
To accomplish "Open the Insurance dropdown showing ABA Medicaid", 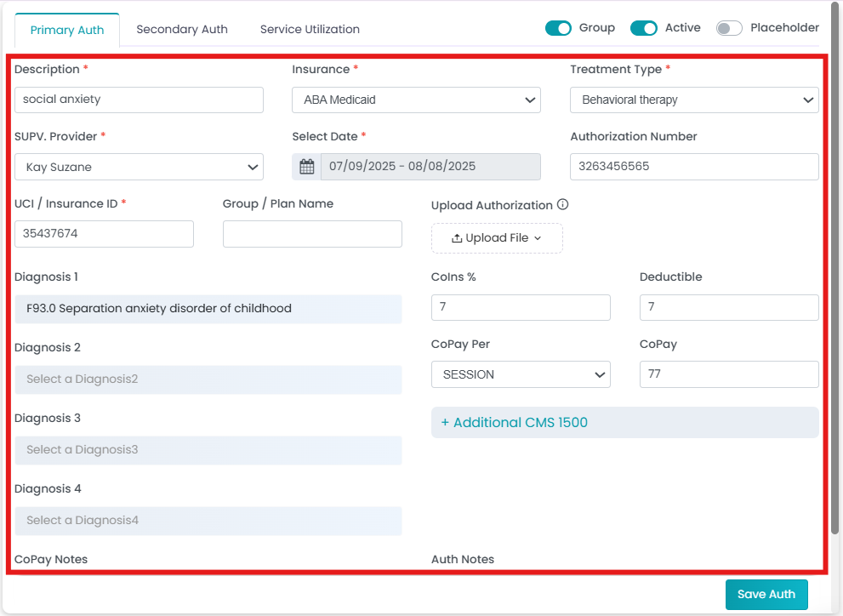I will 416,100.
